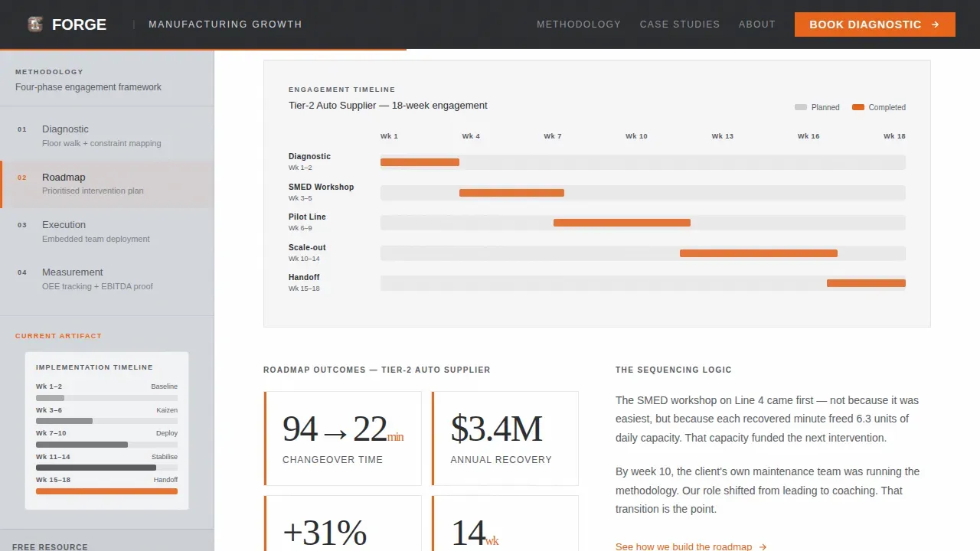Click the $3.4M Annual Recovery card
Viewport: 980px width, 551px height.
(505, 439)
